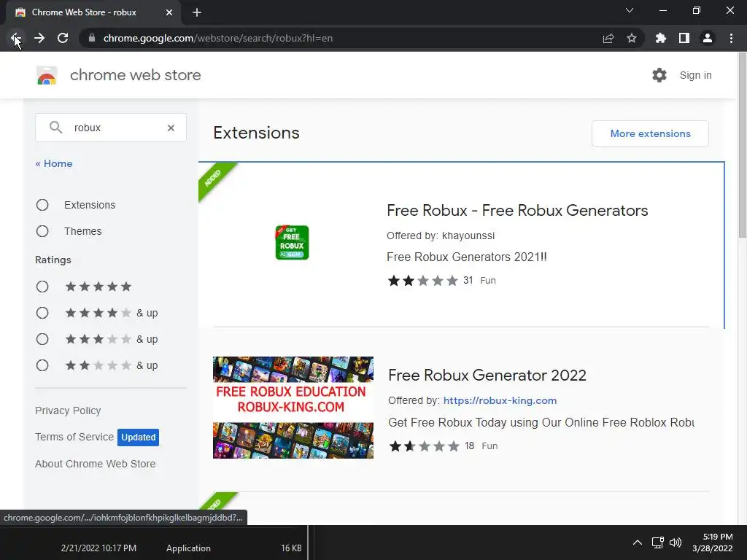Click the 16 KB size entry
Screen dimensions: 747x560
291,548
